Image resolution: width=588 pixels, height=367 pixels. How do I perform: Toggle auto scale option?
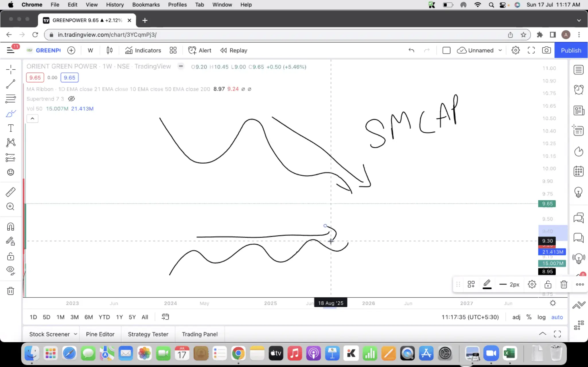click(x=557, y=317)
